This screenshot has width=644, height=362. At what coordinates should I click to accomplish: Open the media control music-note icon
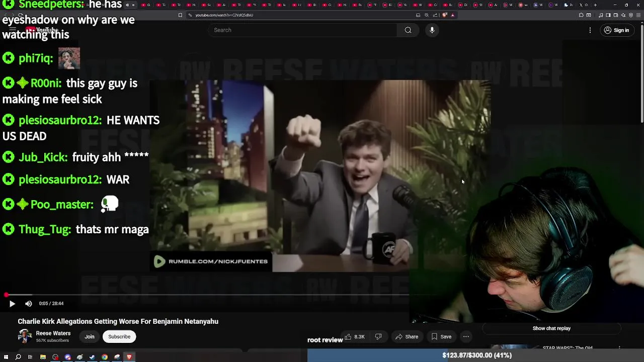[601, 15]
